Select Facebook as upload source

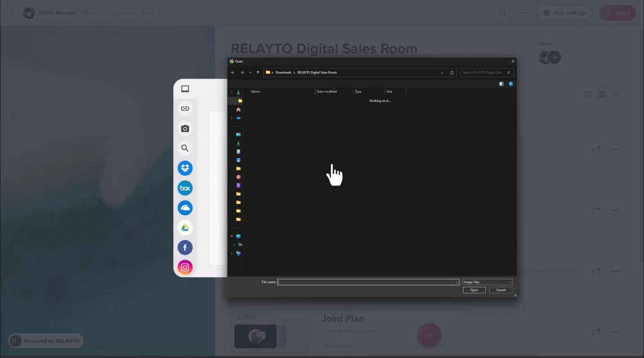click(x=185, y=248)
